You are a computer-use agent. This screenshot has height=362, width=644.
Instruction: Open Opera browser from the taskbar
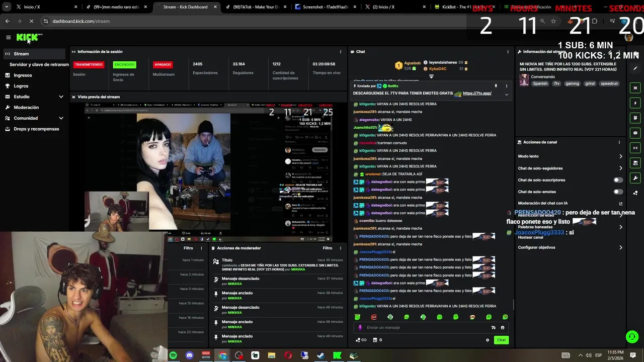pyautogui.click(x=288, y=355)
